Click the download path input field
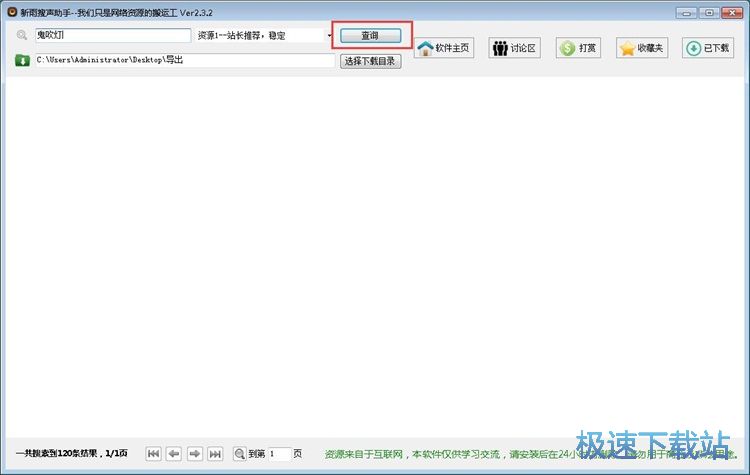Screen dimensions: 750x475 click(x=185, y=60)
